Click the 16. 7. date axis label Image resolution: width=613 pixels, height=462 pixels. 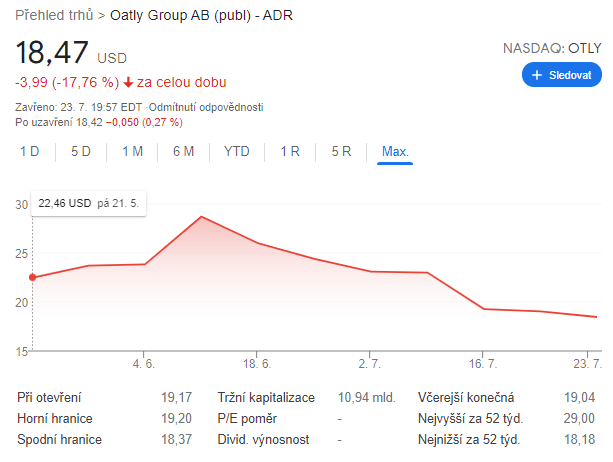click(483, 362)
